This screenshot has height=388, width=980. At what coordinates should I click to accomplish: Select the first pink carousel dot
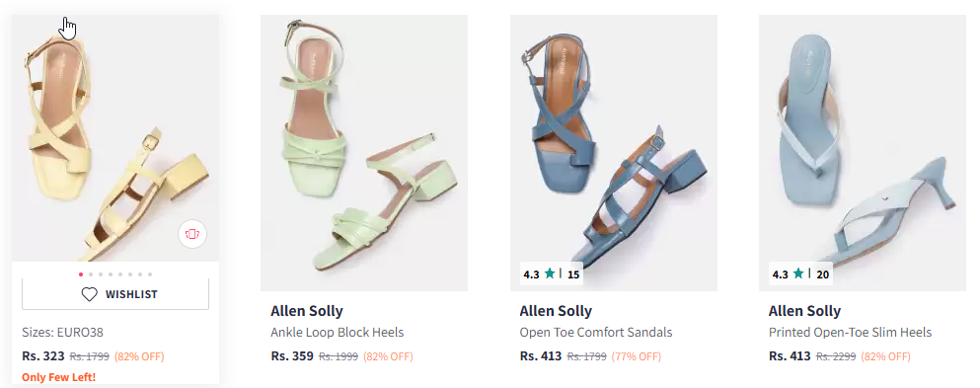point(81,274)
